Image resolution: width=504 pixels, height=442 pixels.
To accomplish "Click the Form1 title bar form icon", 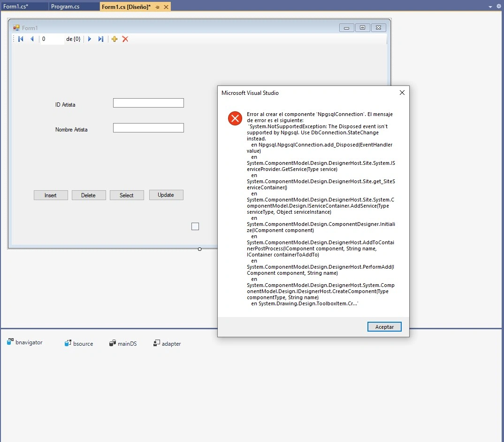I will click(x=16, y=28).
